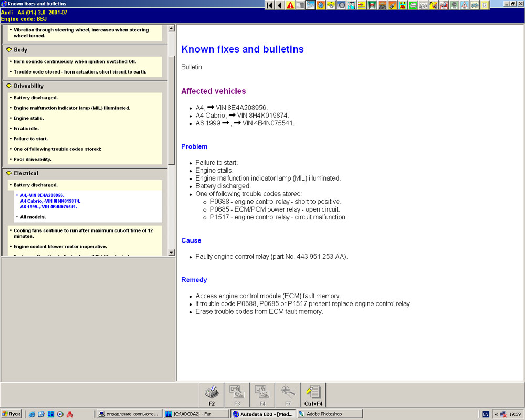Click the tyre icon in the toolbar
Screen dimensions: 525x420
(x=341, y=5)
